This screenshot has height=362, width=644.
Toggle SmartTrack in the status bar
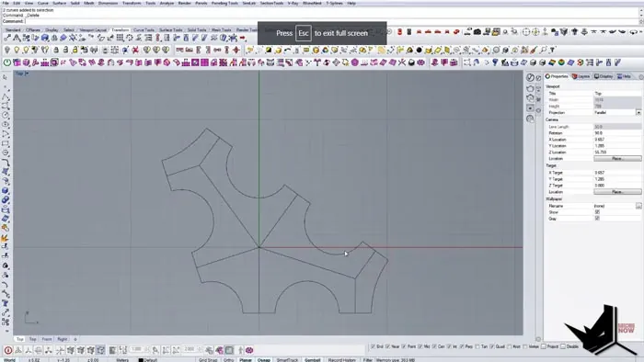click(x=287, y=360)
